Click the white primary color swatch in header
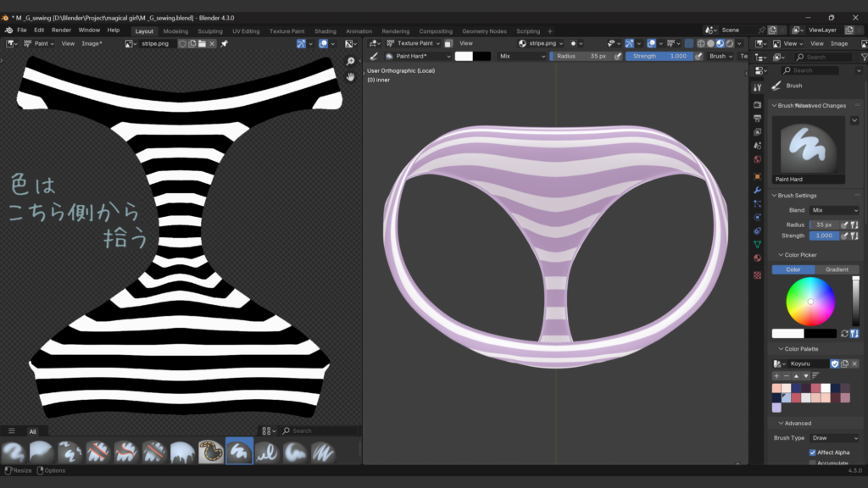The width and height of the screenshot is (868, 488). (464, 56)
